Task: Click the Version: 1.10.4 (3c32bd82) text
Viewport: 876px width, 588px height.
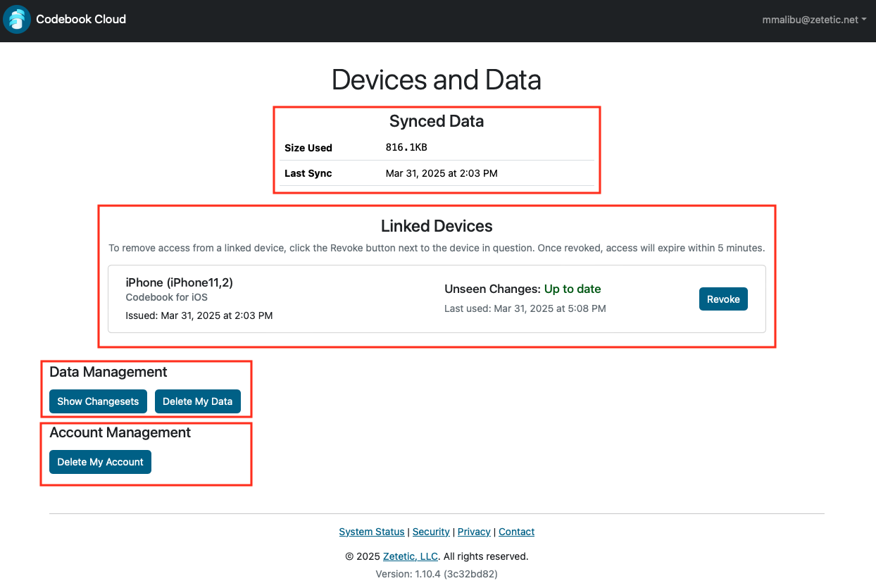Action: [437, 574]
